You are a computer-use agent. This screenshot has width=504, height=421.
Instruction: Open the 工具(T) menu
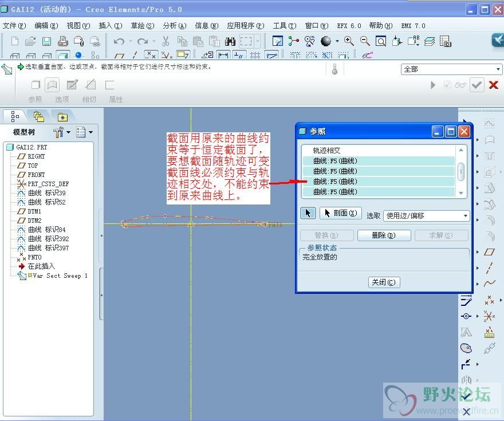click(285, 26)
